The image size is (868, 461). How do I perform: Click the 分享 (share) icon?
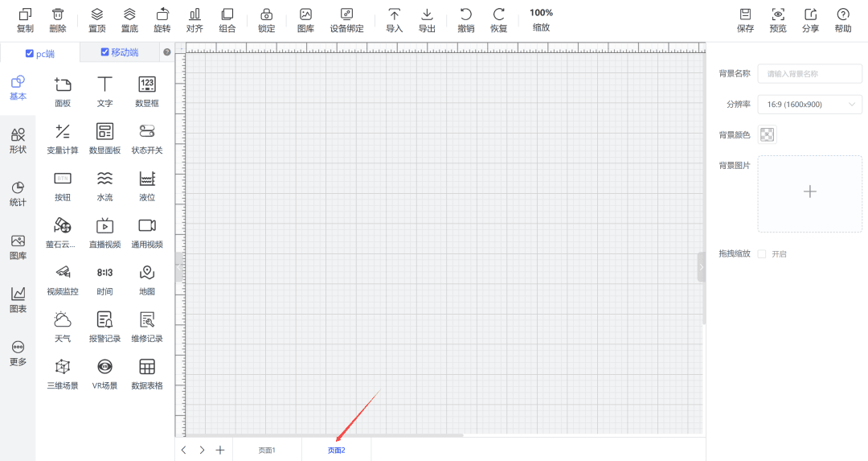[810, 14]
